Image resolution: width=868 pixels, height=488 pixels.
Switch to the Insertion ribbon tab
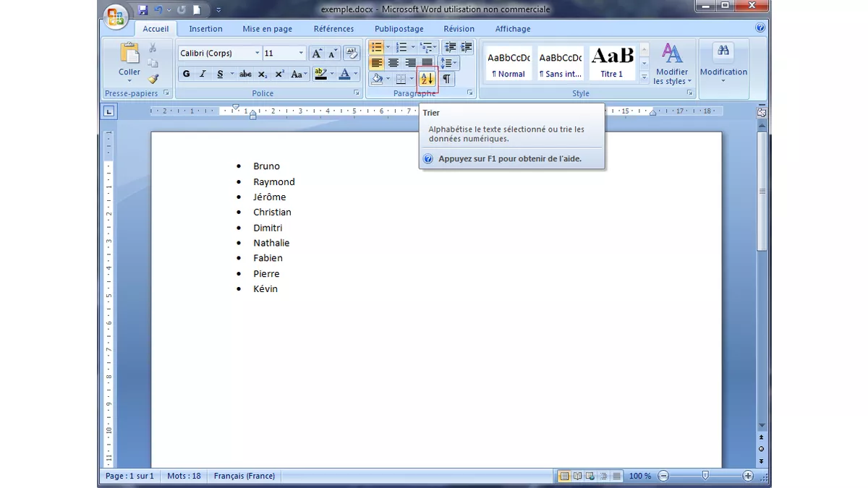coord(205,28)
